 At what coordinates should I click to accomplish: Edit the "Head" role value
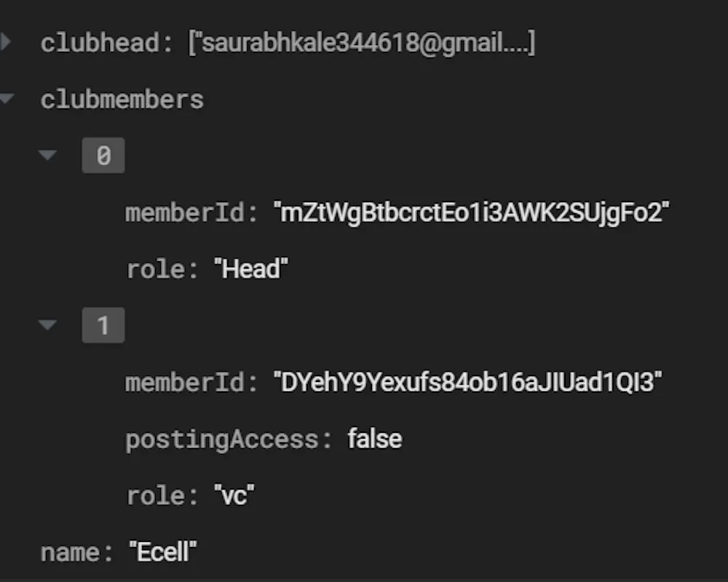pyautogui.click(x=250, y=269)
